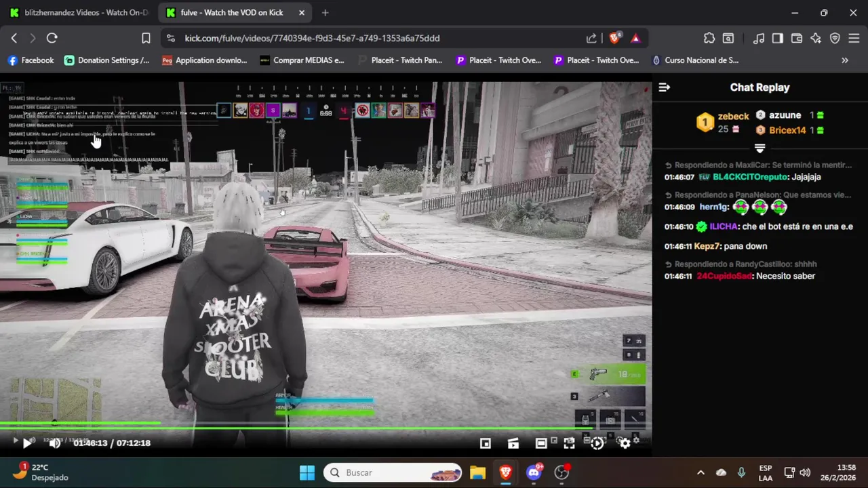Open OBS Studio from the taskbar
868x488 pixels.
pyautogui.click(x=561, y=472)
